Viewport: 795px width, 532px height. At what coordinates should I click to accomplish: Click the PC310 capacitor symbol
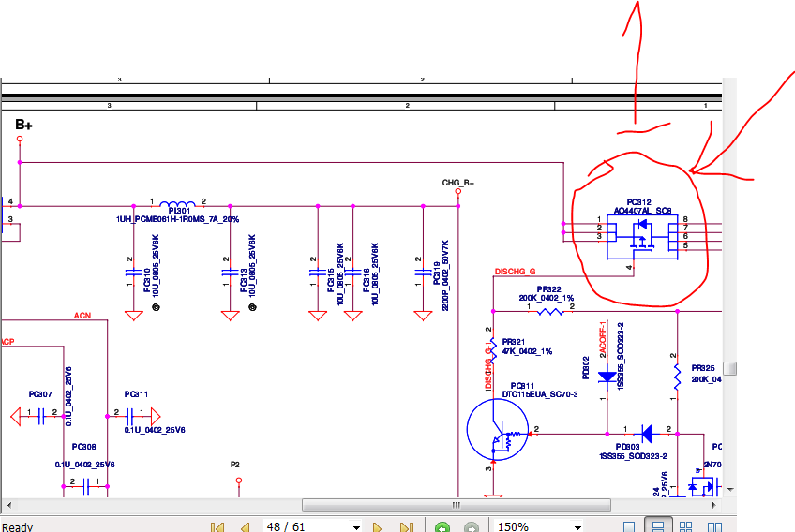pyautogui.click(x=133, y=273)
